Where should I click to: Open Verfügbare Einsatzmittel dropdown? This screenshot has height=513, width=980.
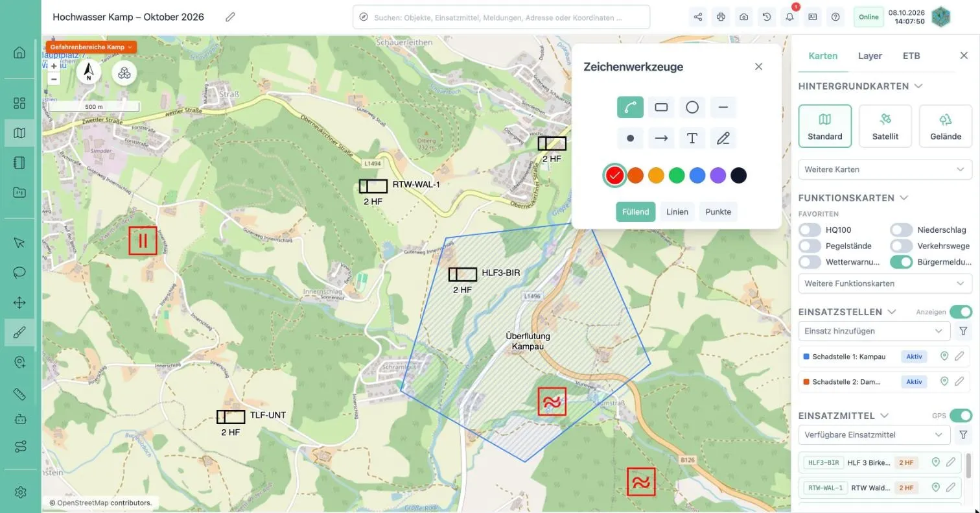coord(874,435)
